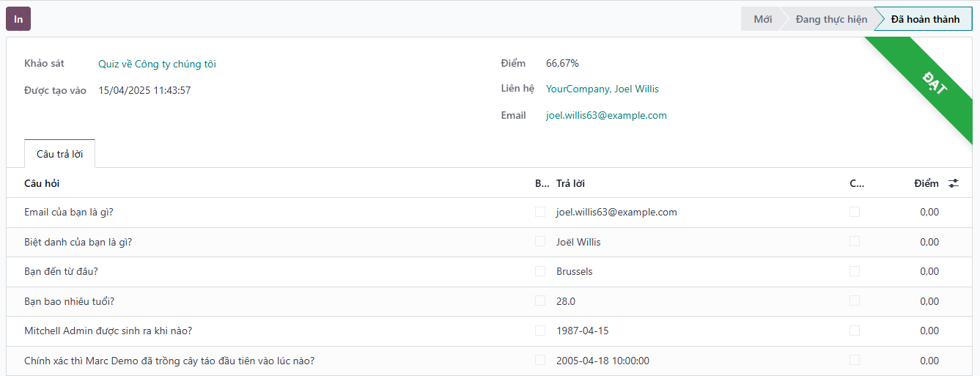Sort by the Câu hỏi column header
Image resolution: width=980 pixels, height=376 pixels.
click(x=42, y=183)
